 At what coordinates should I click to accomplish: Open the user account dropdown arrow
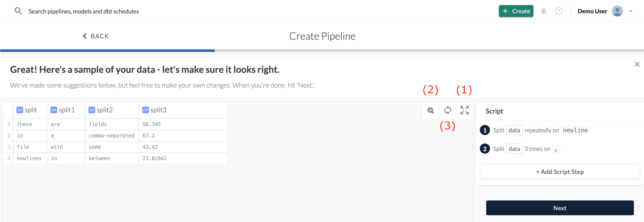click(631, 11)
